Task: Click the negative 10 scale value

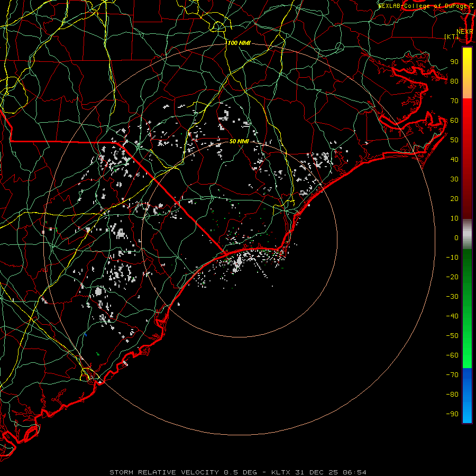Action: pyautogui.click(x=452, y=258)
